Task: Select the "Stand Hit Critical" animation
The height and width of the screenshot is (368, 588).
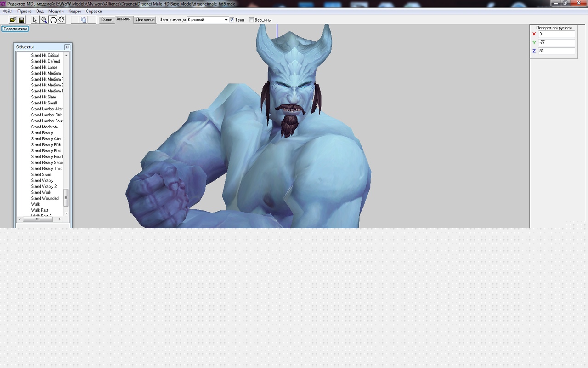Action: pos(45,55)
